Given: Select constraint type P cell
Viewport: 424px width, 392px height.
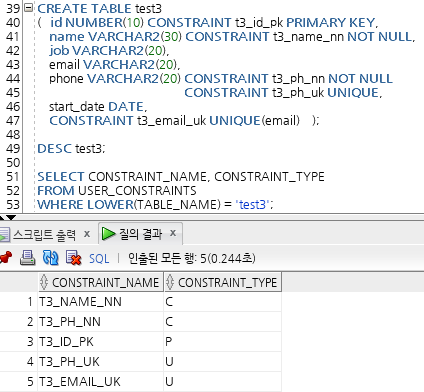Looking at the screenshot, I should (222, 342).
